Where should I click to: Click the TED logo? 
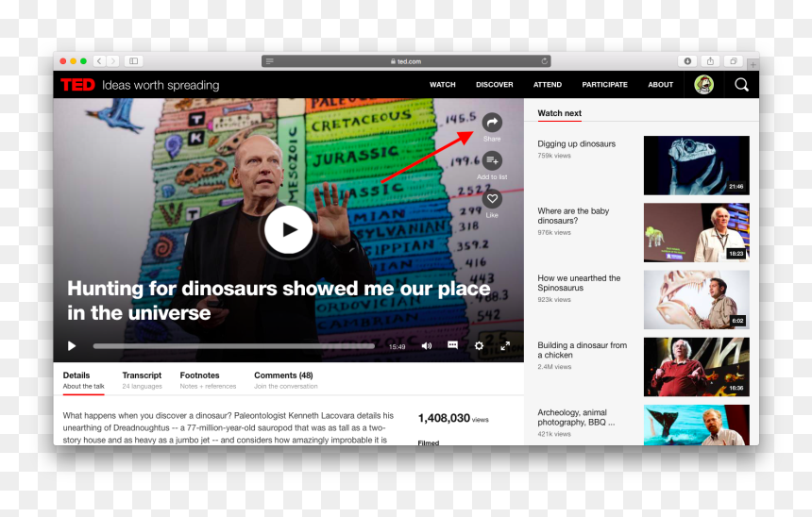point(77,85)
